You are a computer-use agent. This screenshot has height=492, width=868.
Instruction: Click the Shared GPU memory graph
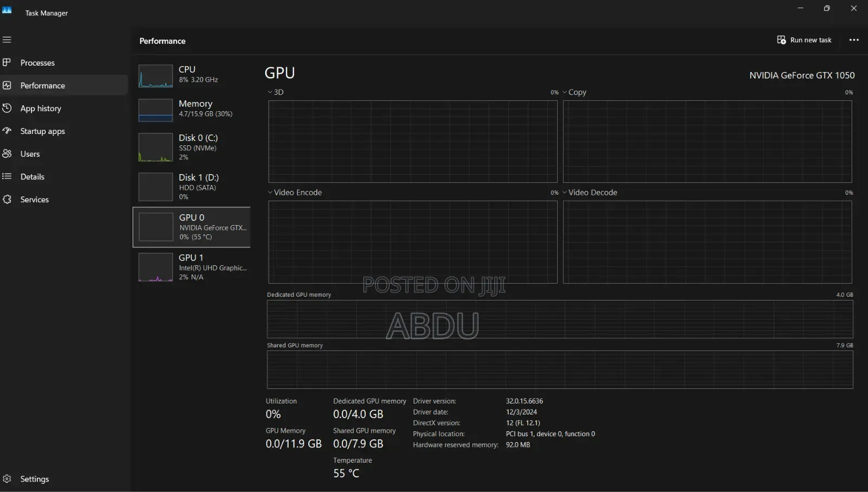coord(560,369)
